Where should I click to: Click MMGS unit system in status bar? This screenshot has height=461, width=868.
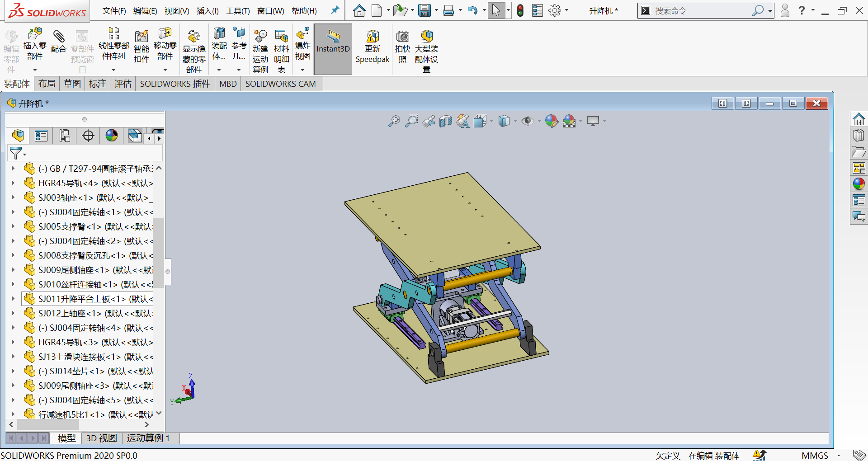pos(815,456)
